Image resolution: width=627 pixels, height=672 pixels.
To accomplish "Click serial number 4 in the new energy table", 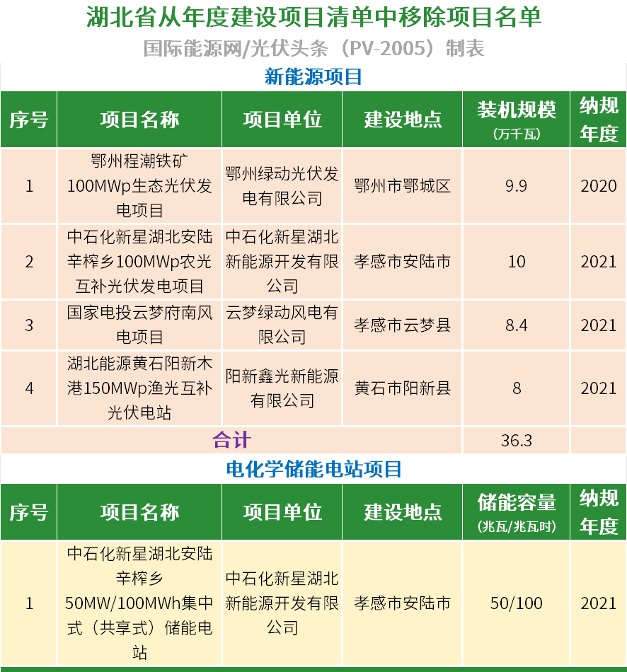I will 29,388.
